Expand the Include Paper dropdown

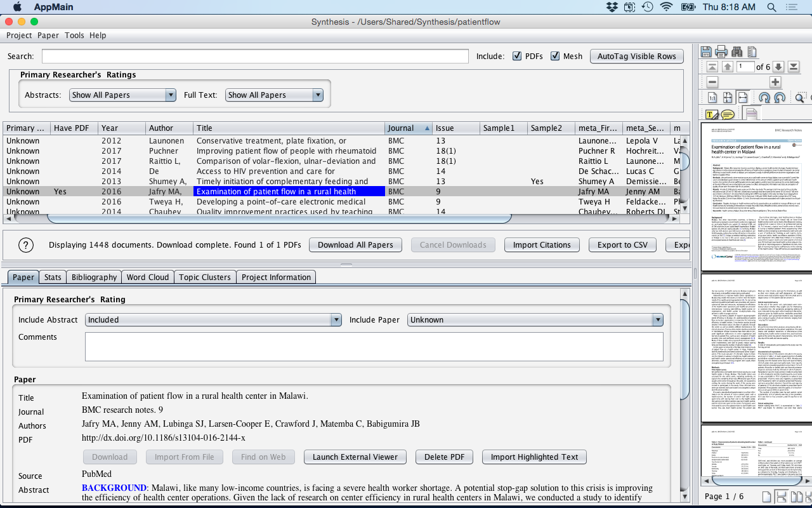535,319
